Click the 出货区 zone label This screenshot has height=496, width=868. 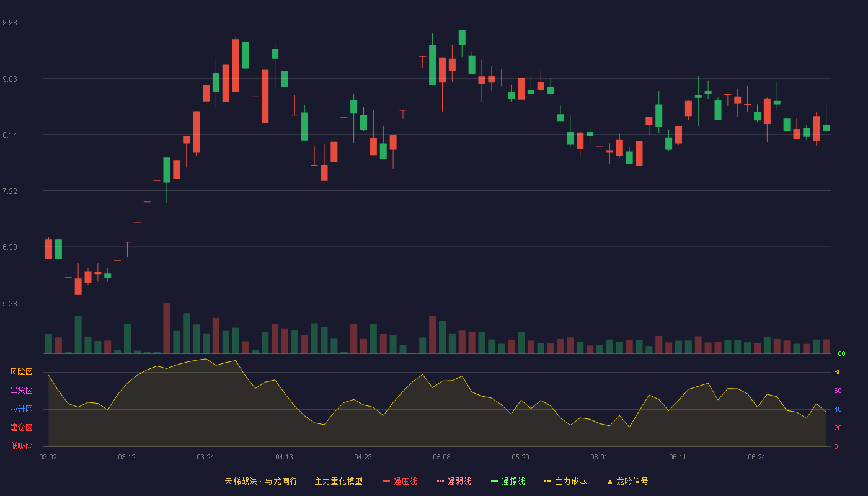(x=21, y=391)
